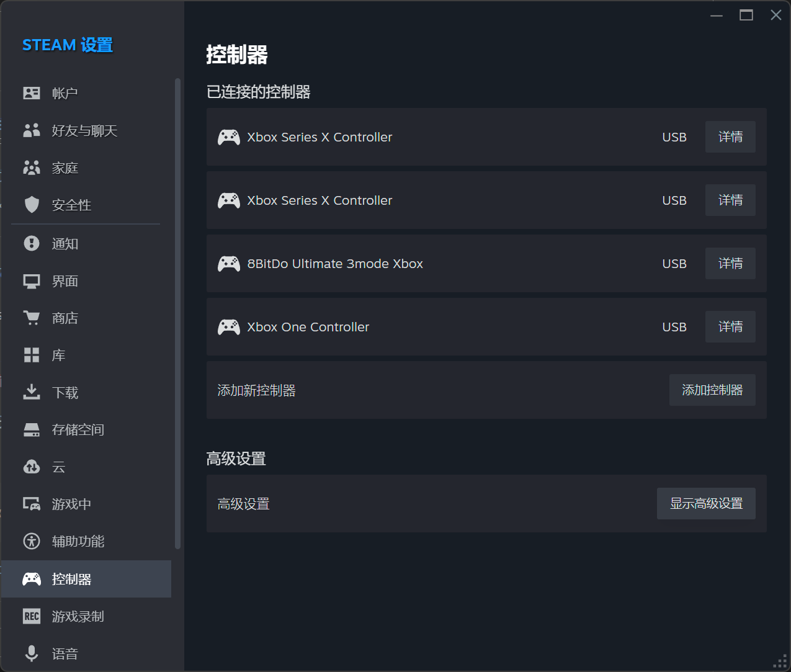The height and width of the screenshot is (672, 791).
Task: Switch to 游戏录制 settings
Action: (x=86, y=616)
